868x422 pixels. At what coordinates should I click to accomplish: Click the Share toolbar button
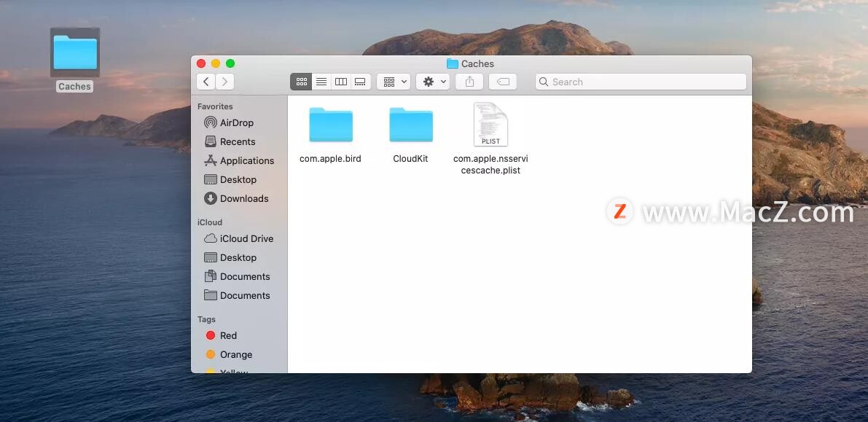pyautogui.click(x=469, y=82)
